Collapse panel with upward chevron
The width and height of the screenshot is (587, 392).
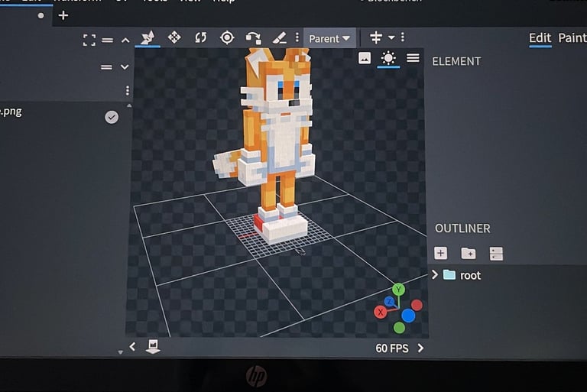point(125,40)
